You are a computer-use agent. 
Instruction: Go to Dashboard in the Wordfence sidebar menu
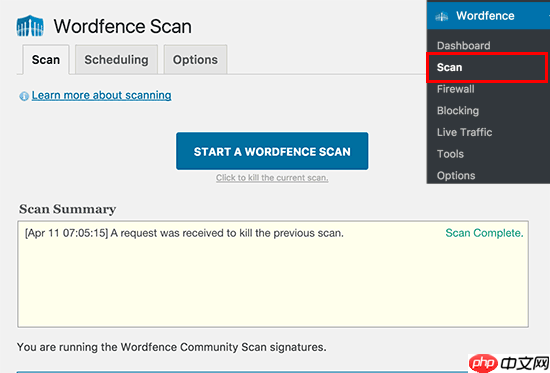tap(464, 46)
